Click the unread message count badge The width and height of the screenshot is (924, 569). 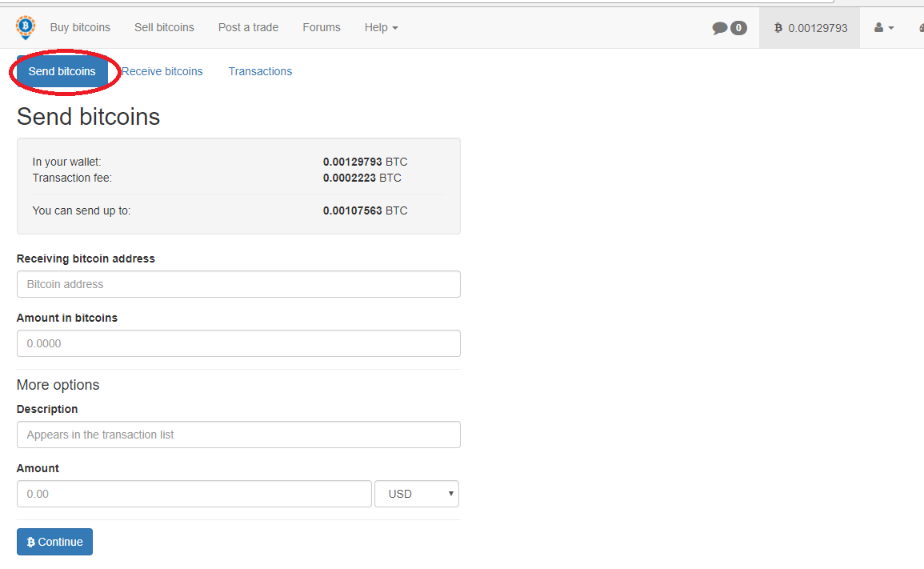pos(738,28)
